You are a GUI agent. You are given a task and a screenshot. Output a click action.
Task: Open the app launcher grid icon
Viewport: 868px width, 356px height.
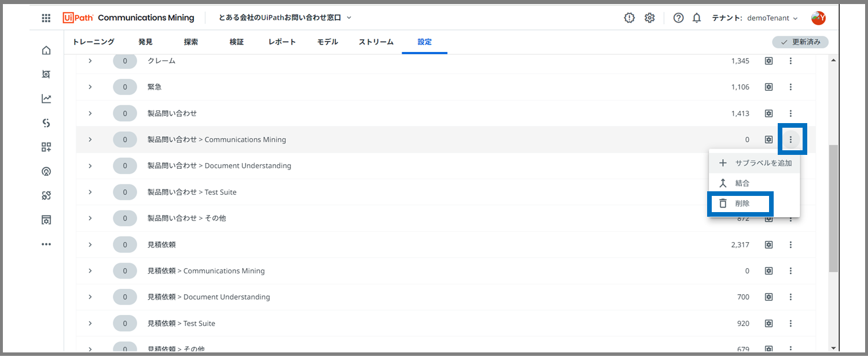46,18
